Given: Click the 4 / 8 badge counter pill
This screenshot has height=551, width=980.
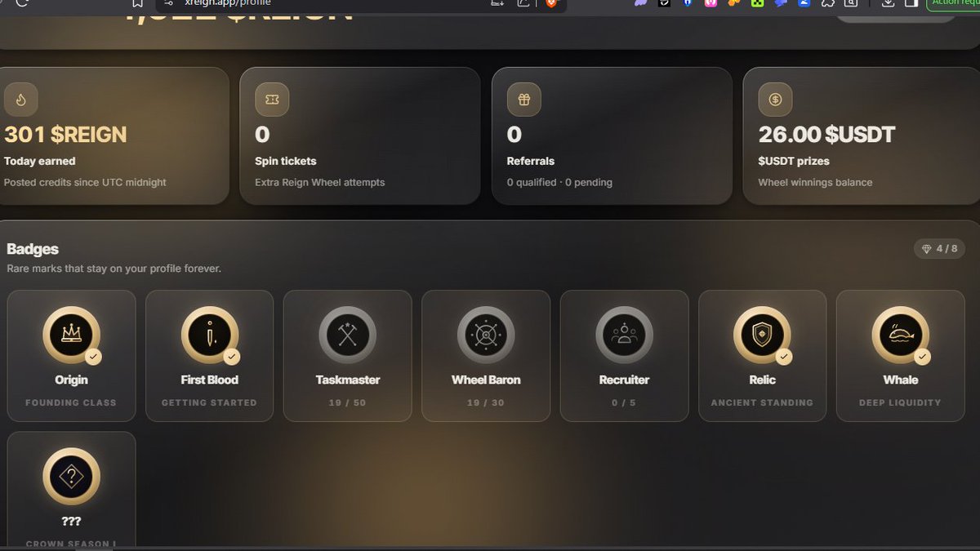Looking at the screenshot, I should [940, 249].
